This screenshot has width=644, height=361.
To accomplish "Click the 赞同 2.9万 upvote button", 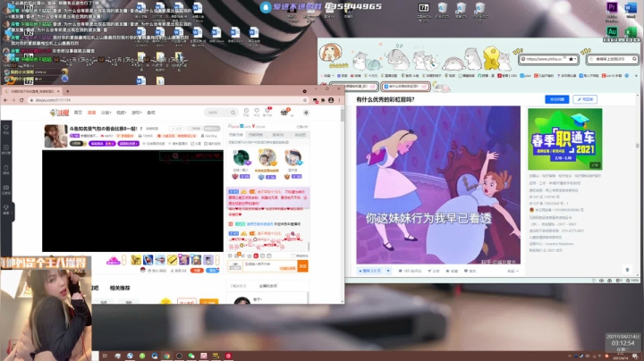I will pyautogui.click(x=369, y=271).
